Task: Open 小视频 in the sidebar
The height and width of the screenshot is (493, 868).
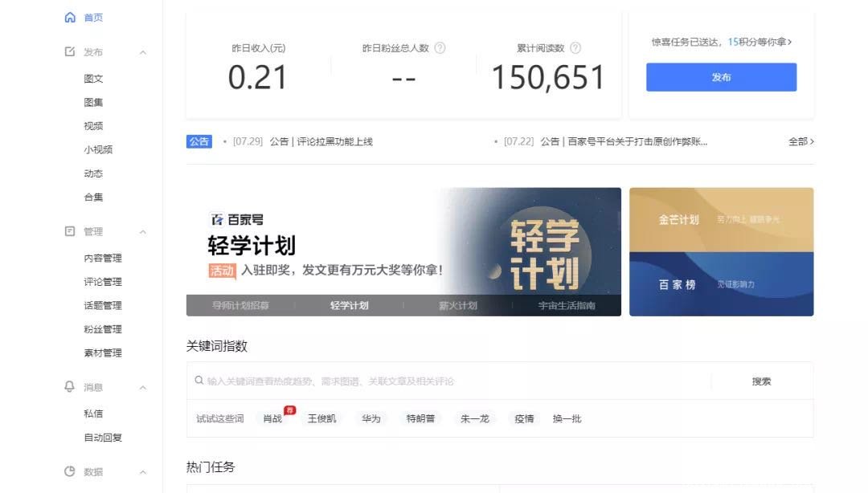Action: (x=98, y=150)
